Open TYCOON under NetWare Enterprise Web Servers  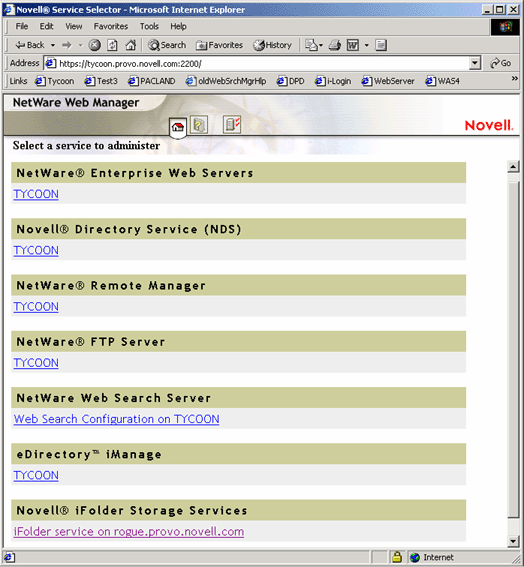click(36, 194)
